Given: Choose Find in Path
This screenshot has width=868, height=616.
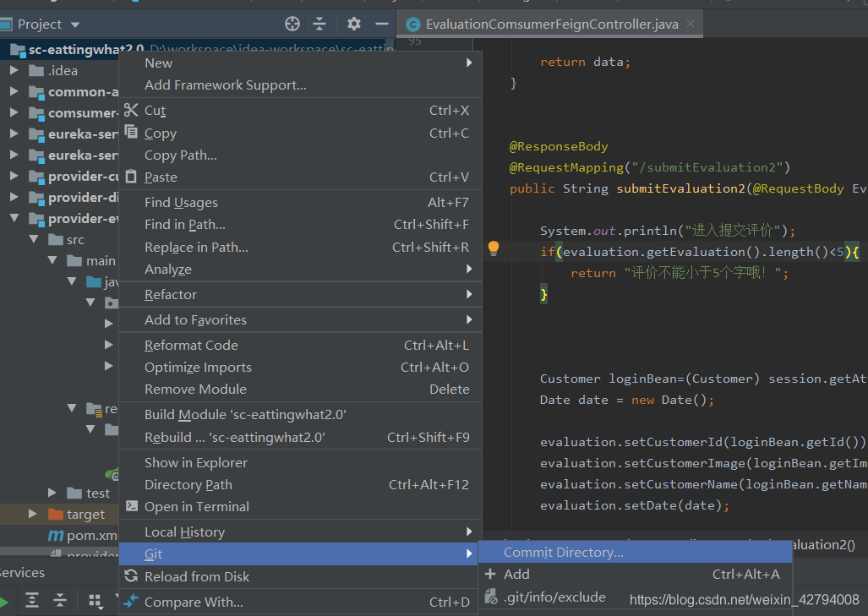Looking at the screenshot, I should click(301, 225).
